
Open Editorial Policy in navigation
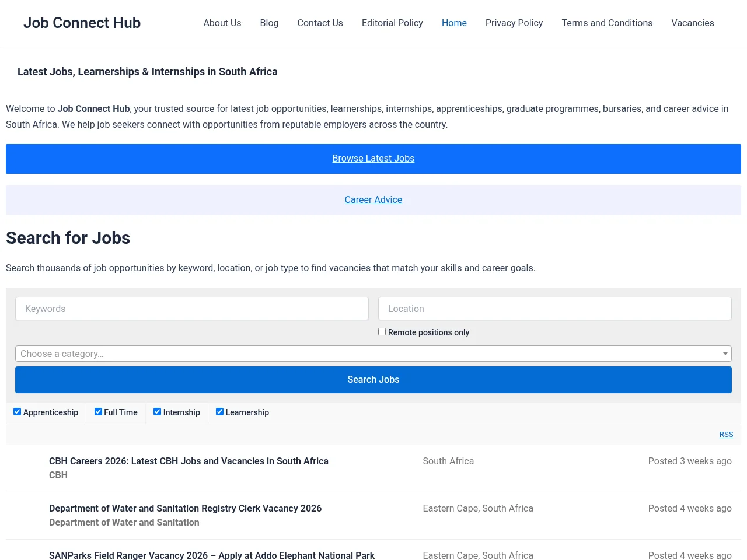coord(392,23)
